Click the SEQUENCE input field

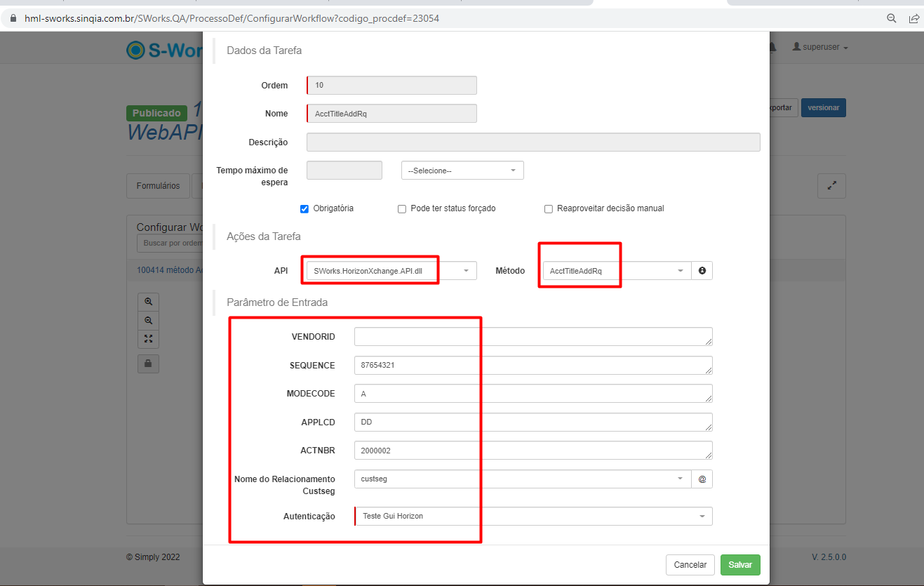click(533, 365)
